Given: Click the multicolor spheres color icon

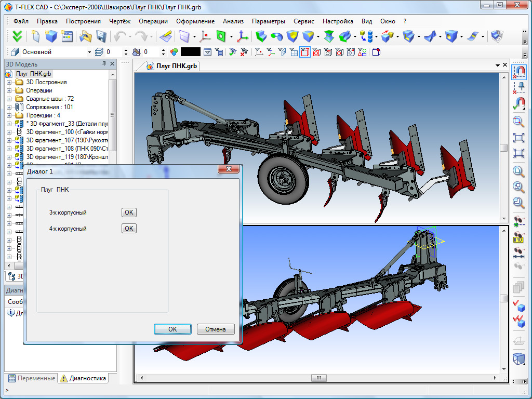Looking at the screenshot, I should pyautogui.click(x=174, y=52).
